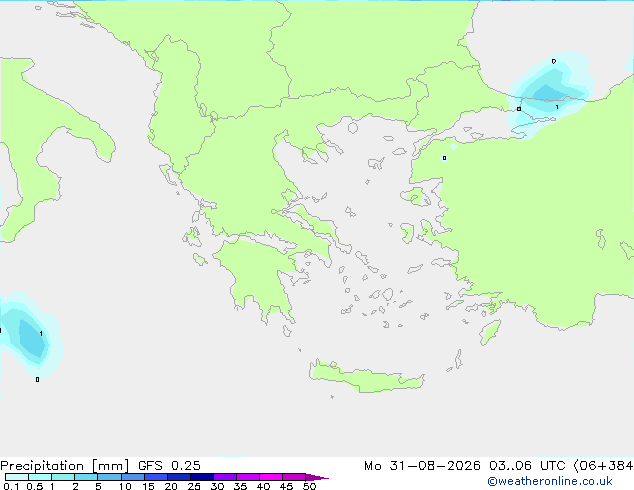Click the '03..06 UTC' time label
The height and width of the screenshot is (490, 634).
[527, 466]
